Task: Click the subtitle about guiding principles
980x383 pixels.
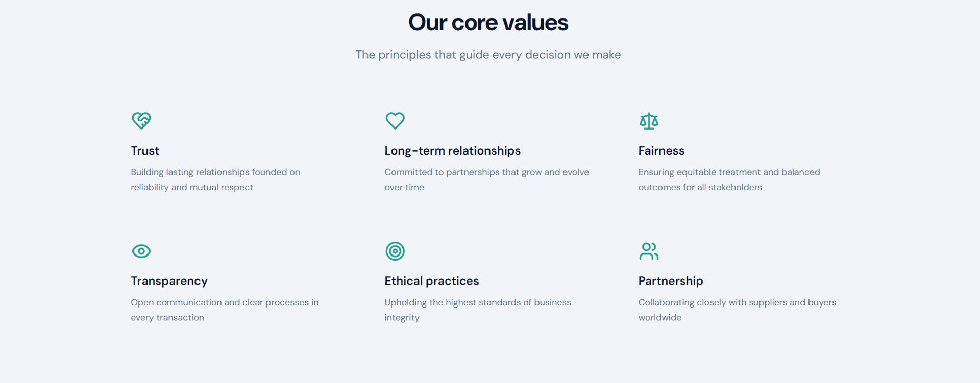Action: [x=488, y=55]
